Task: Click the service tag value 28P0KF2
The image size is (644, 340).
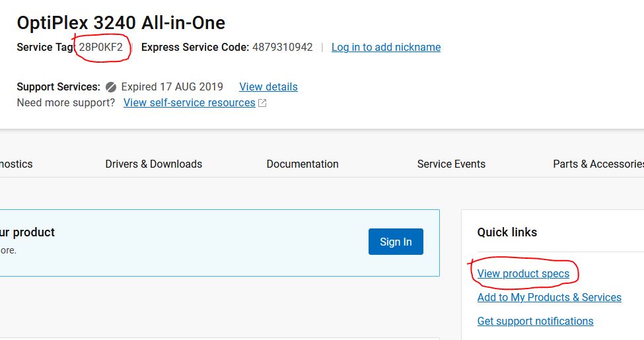Action: [100, 47]
